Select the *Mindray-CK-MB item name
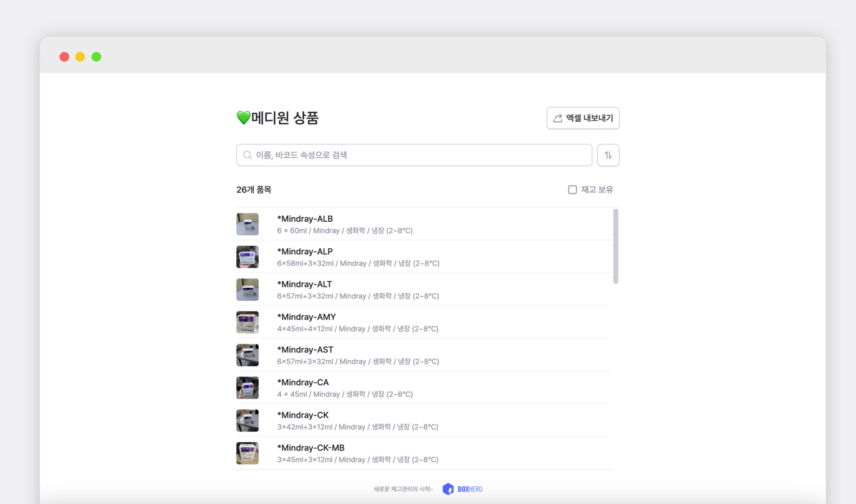 click(311, 448)
